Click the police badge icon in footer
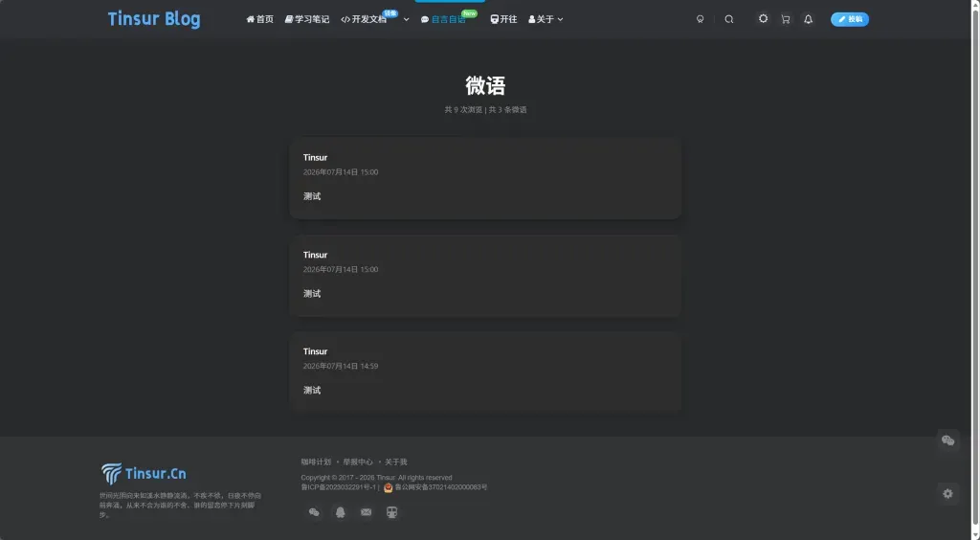 389,487
